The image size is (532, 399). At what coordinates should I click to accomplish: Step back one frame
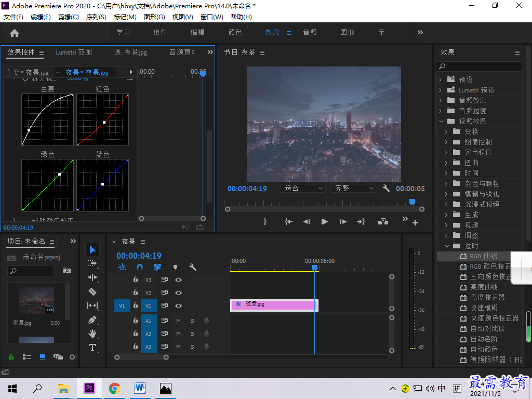[x=307, y=221]
